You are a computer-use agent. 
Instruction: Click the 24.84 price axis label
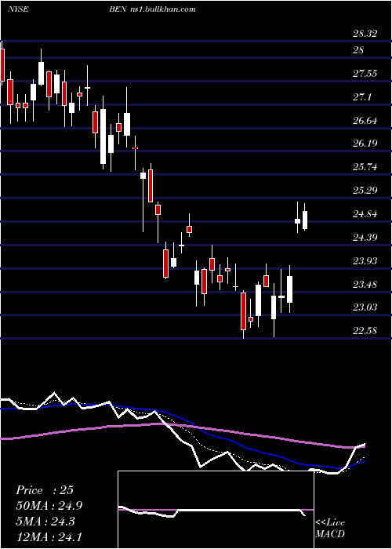point(365,214)
